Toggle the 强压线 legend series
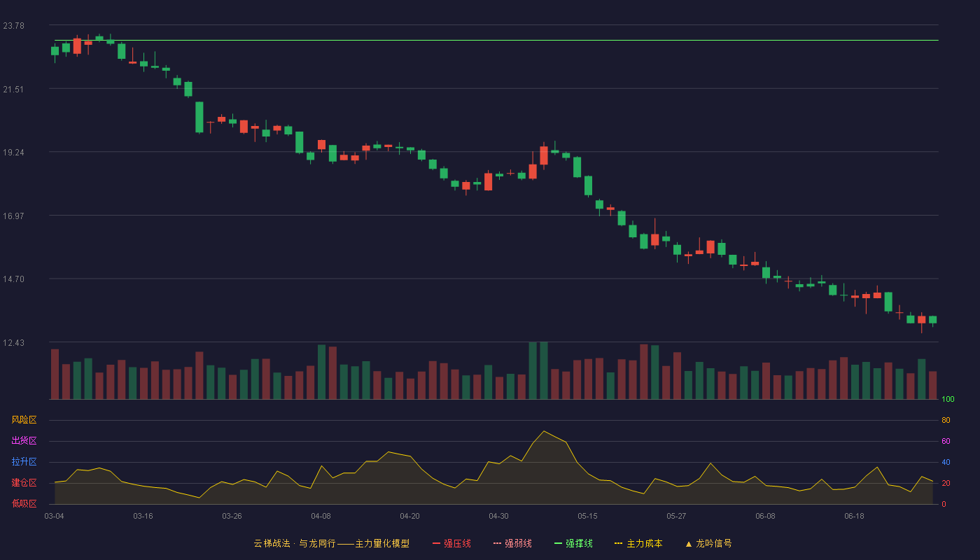Viewport: 980px width, 560px height. click(x=451, y=543)
